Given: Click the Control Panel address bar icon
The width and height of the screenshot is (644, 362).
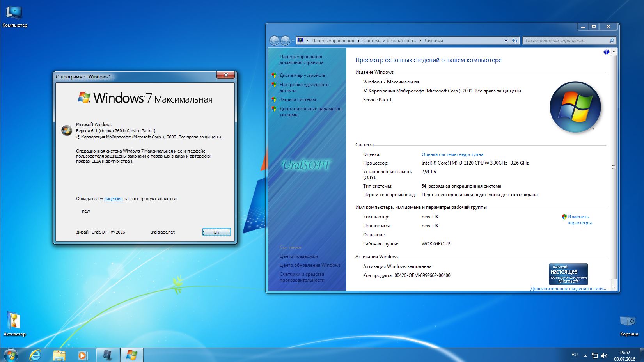Looking at the screenshot, I should 300,41.
